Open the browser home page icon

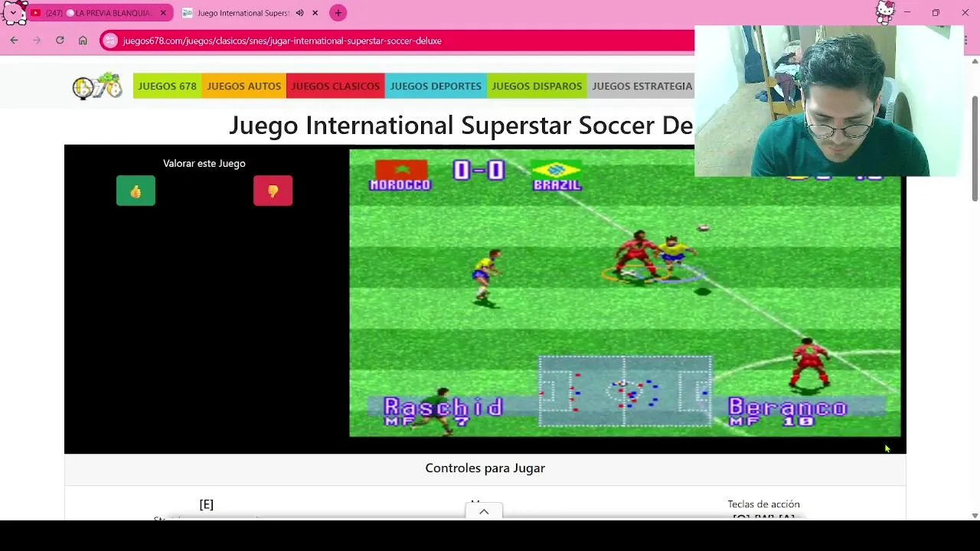83,41
